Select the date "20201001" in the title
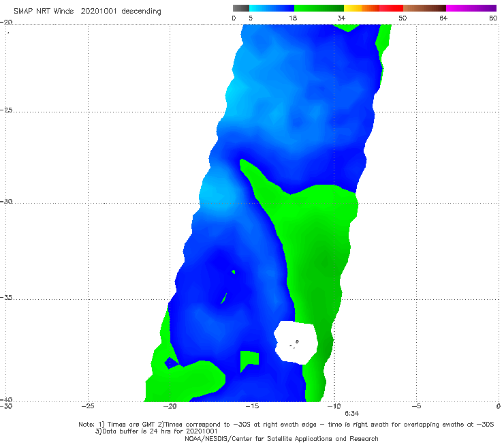504x443 pixels. click(99, 11)
